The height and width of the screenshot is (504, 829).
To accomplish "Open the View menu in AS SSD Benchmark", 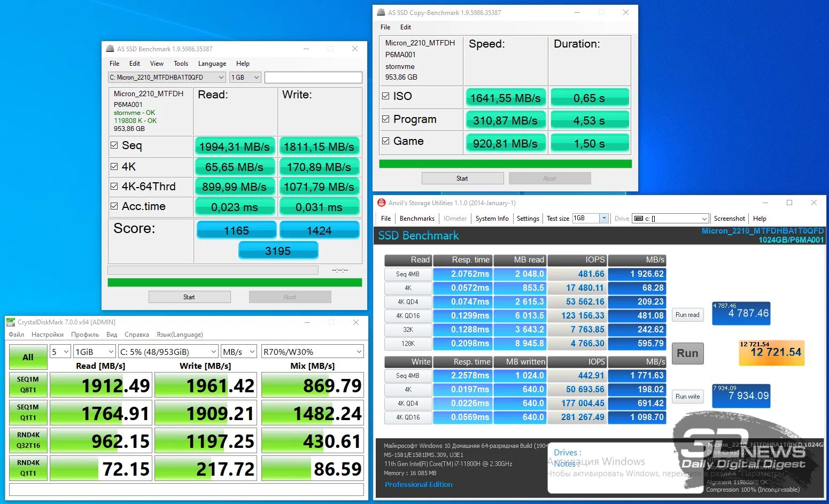I will [x=157, y=63].
